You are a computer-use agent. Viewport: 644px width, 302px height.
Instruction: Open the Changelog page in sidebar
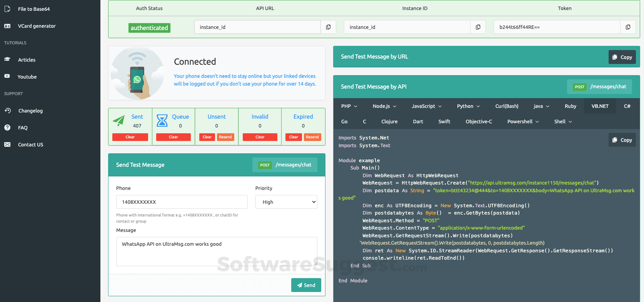(x=30, y=111)
